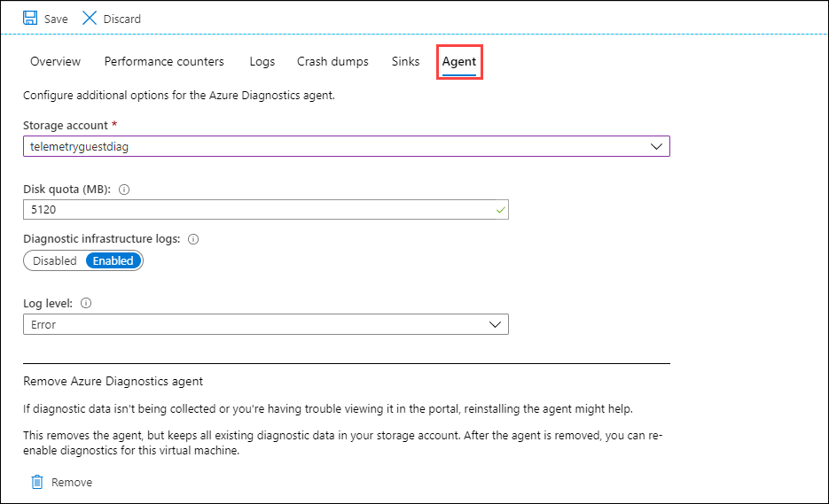Click the Remove trash can icon

(37, 482)
